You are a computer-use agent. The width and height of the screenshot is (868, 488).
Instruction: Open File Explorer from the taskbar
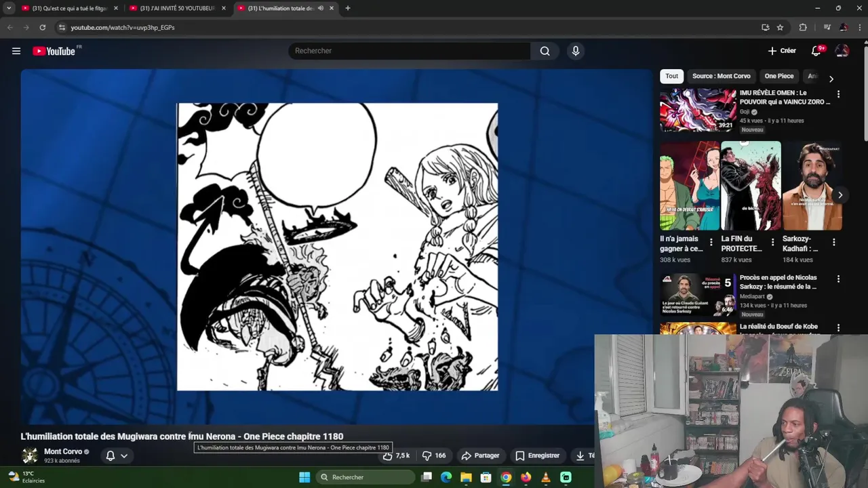point(466,477)
